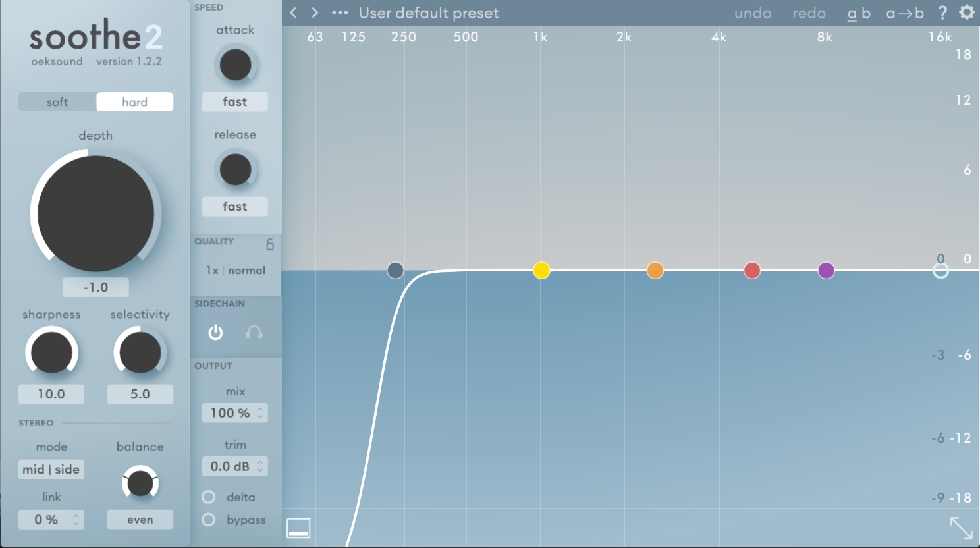This screenshot has width=980, height=548.
Task: Switch to hard mode
Action: coord(134,102)
